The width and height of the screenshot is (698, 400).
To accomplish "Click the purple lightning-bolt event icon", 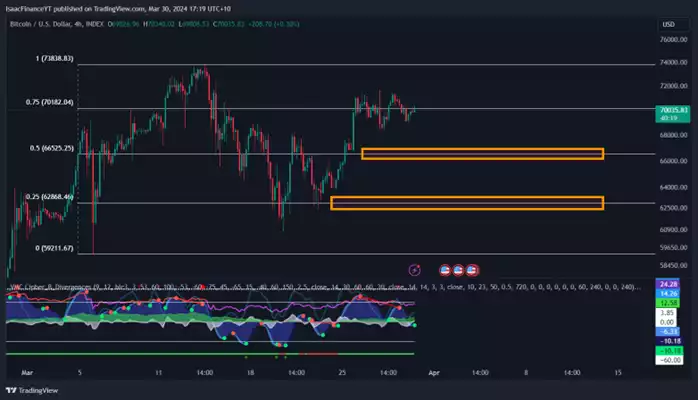I will 414,270.
